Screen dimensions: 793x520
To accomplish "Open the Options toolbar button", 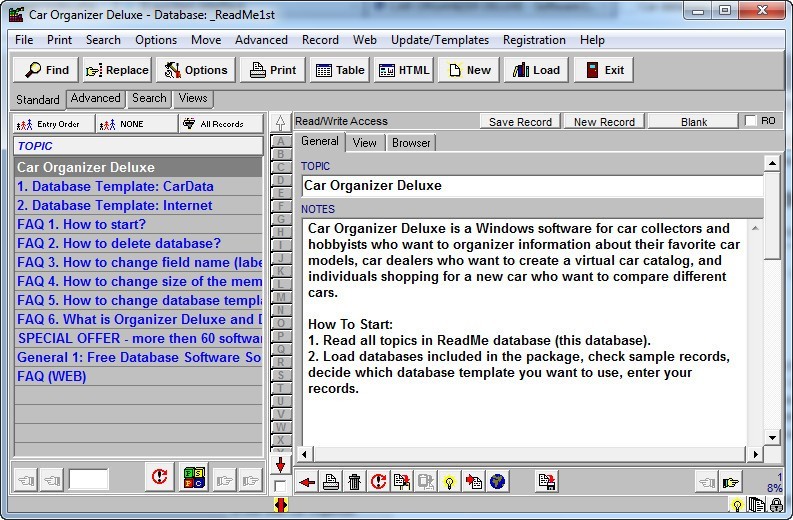I will (196, 70).
